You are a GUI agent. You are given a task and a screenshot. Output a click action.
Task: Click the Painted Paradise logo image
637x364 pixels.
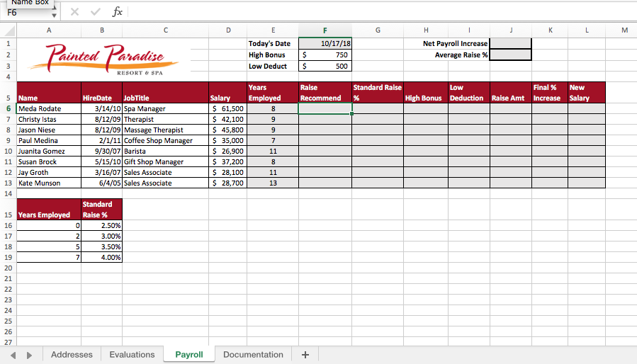[104, 59]
